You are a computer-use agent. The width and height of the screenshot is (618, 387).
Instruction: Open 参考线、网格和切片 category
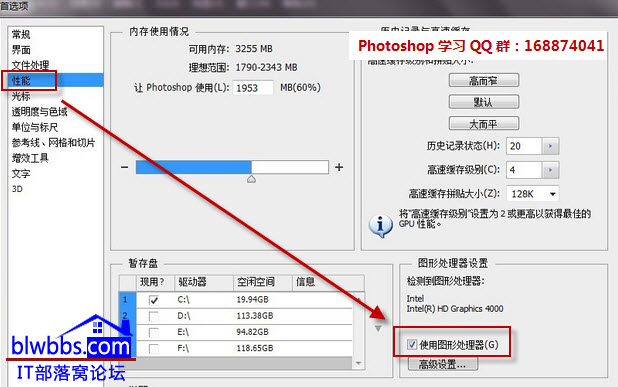coord(53,143)
